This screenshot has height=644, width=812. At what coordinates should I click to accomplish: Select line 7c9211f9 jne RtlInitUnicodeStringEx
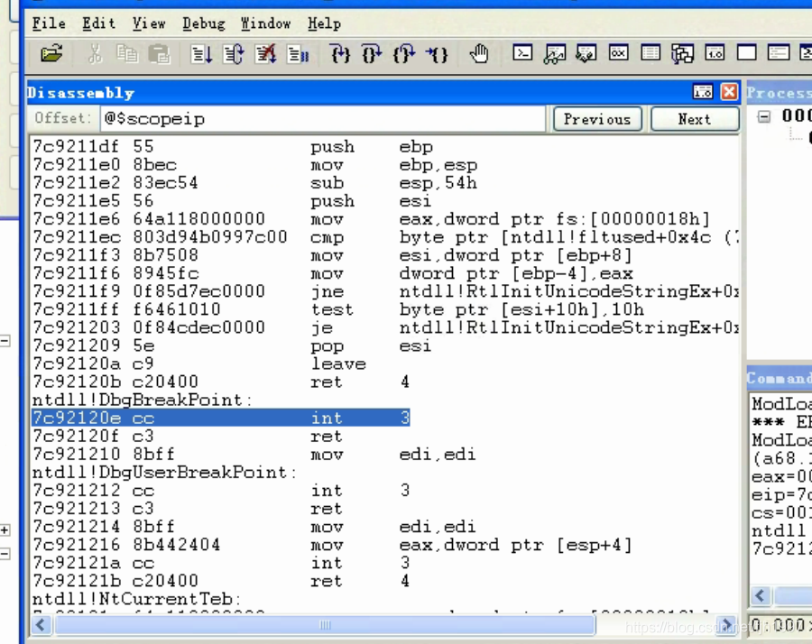pyautogui.click(x=384, y=291)
